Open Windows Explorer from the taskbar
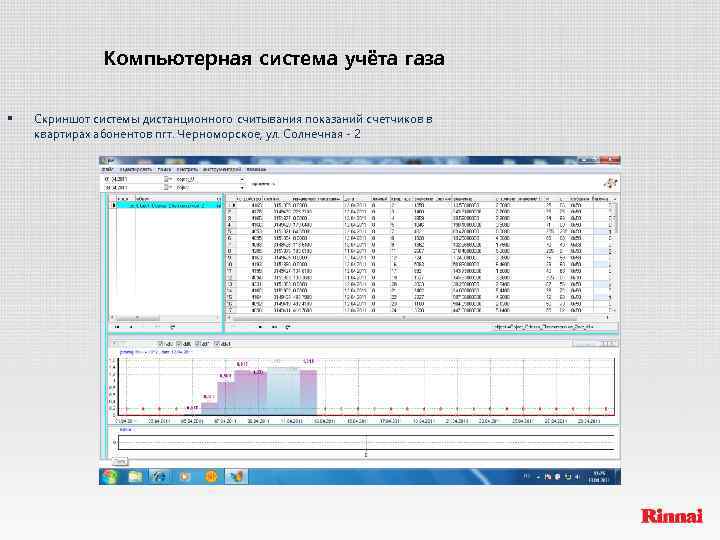This screenshot has width=720, height=540. click(135, 477)
